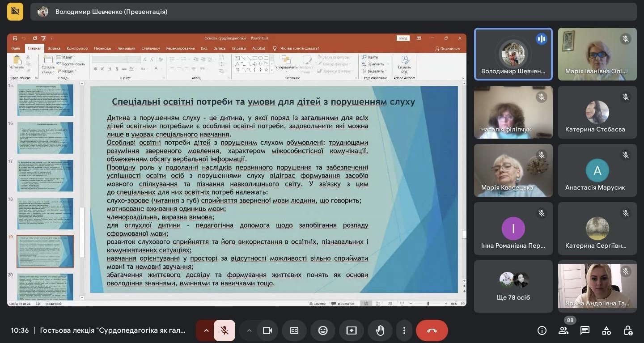Viewport: 644px width, 343px height.
Task: Open the activities shapes icon
Action: point(606,330)
